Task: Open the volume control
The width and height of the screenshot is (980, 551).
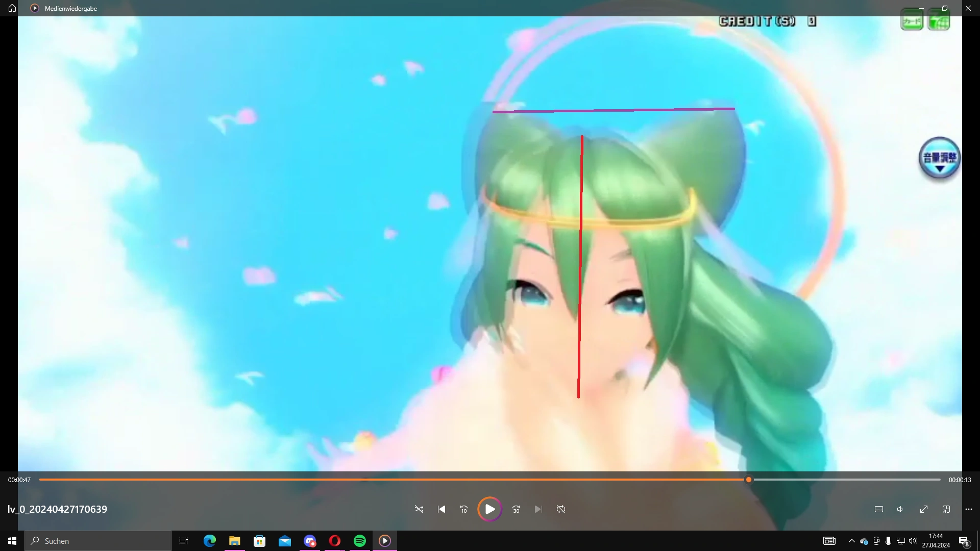Action: pos(900,509)
